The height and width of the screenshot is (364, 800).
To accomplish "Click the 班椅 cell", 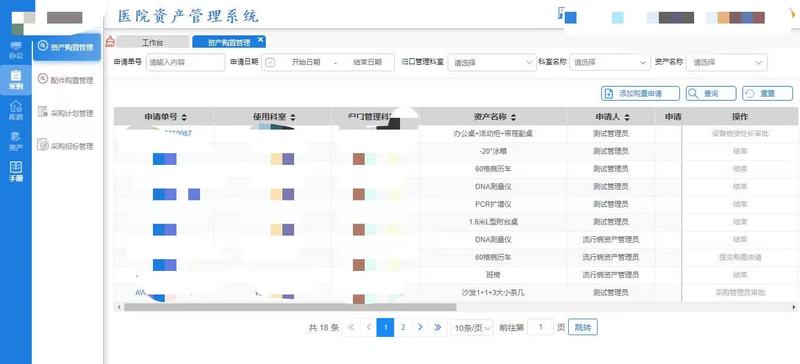I will point(493,275).
